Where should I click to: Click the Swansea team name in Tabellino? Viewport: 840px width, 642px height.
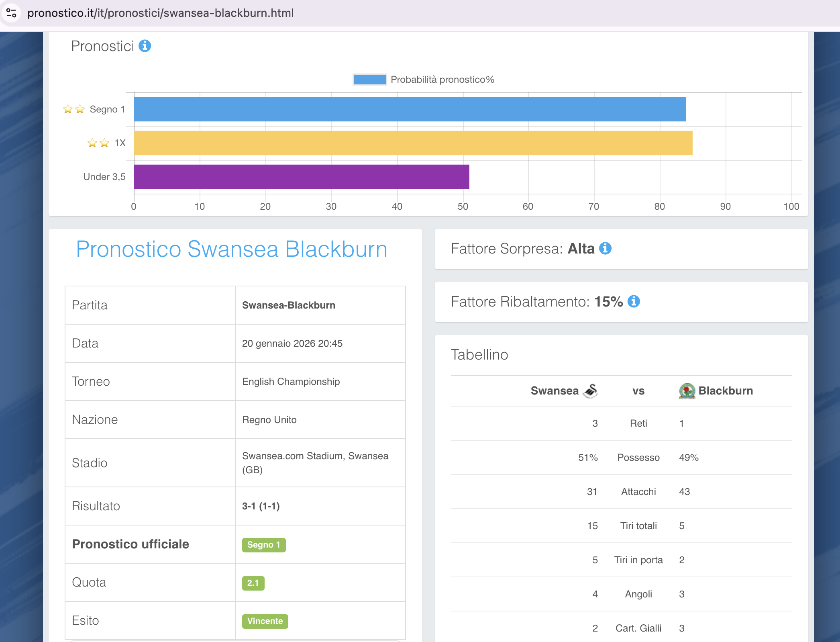[554, 391]
